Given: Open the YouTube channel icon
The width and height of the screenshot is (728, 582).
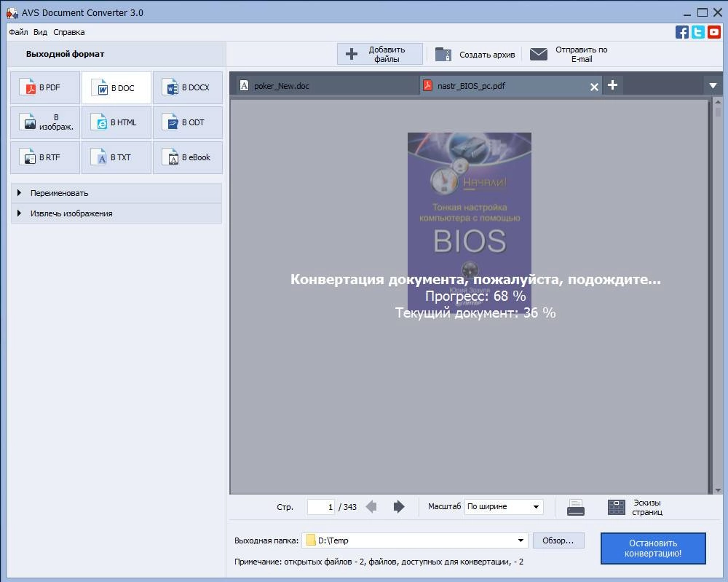Looking at the screenshot, I should [x=713, y=32].
